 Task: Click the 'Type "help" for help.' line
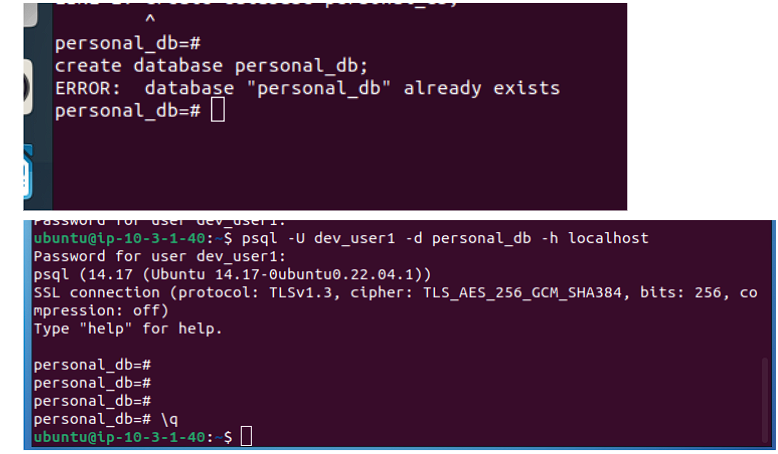click(127, 328)
